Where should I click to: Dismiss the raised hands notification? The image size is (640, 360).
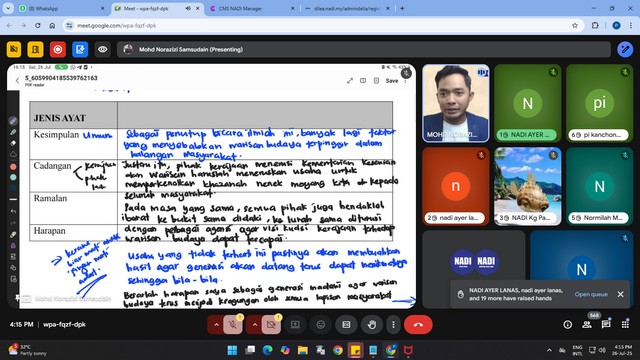pyautogui.click(x=620, y=294)
